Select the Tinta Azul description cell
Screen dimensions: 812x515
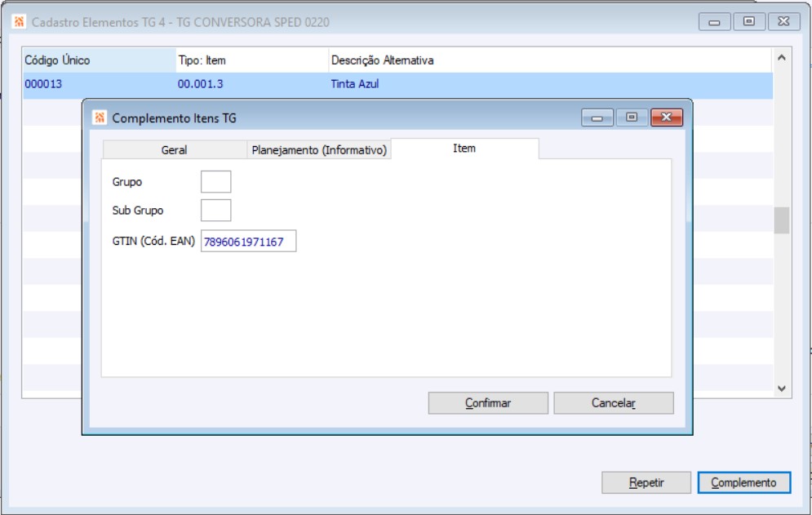click(x=551, y=84)
